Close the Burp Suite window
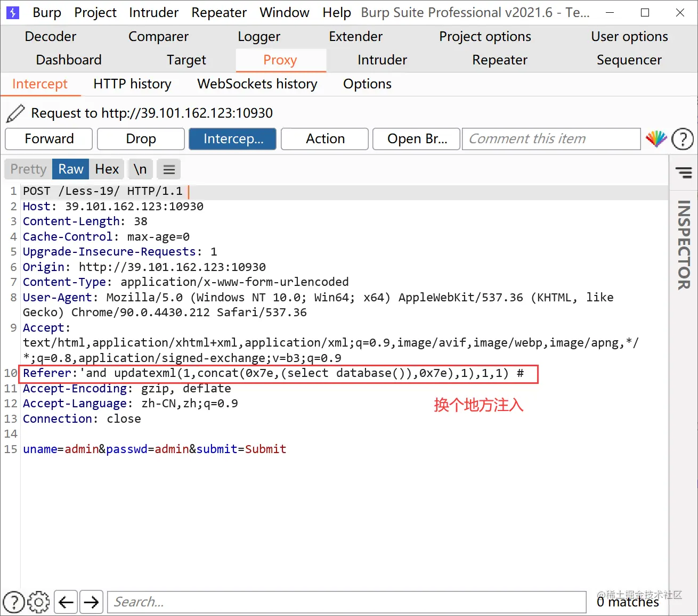The width and height of the screenshot is (698, 616). point(680,12)
